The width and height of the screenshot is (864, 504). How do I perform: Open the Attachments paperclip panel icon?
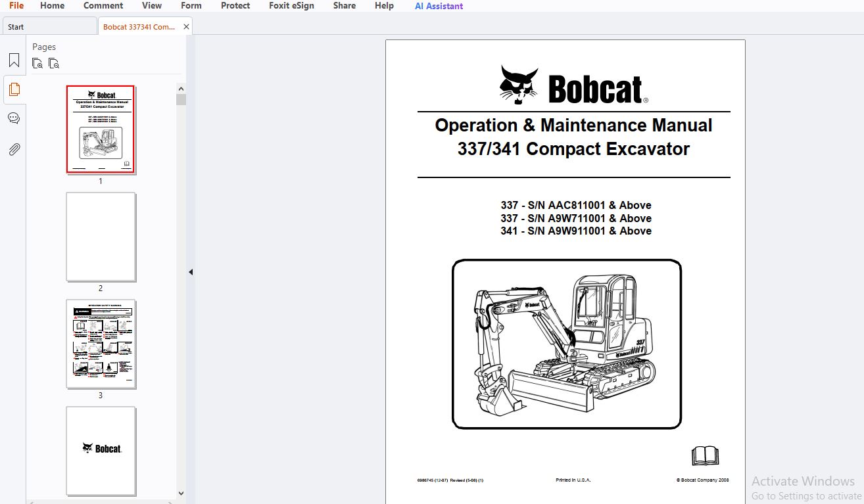pos(14,149)
